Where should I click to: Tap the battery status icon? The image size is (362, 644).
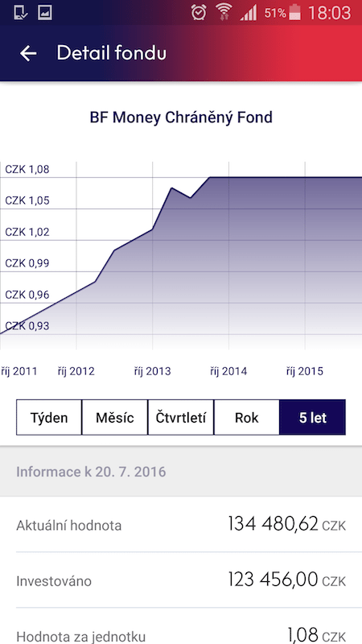294,13
